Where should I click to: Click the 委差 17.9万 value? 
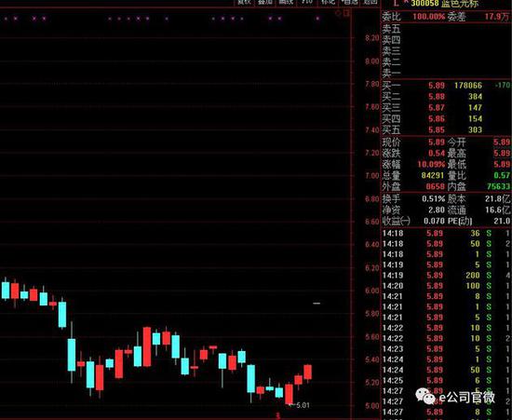pyautogui.click(x=497, y=17)
